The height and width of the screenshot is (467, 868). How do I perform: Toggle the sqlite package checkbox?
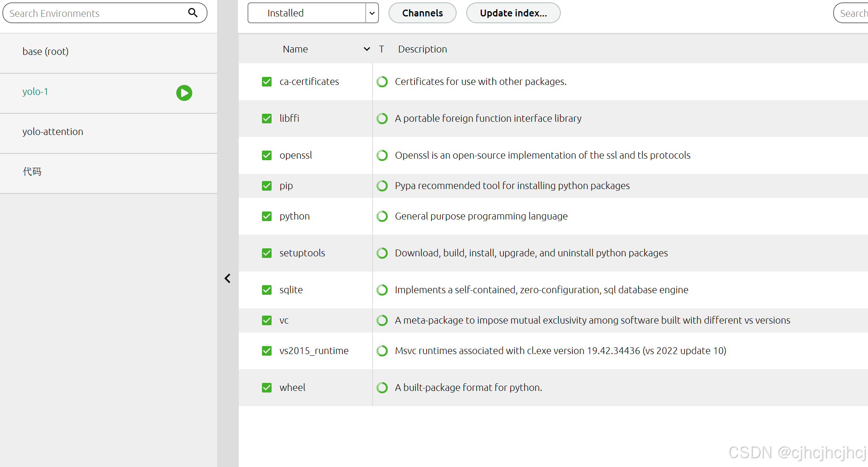click(x=267, y=290)
